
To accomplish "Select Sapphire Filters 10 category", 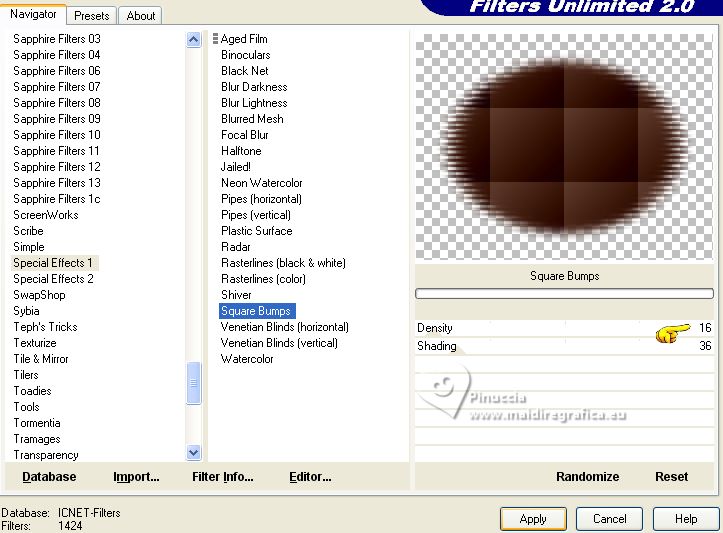I will click(57, 135).
